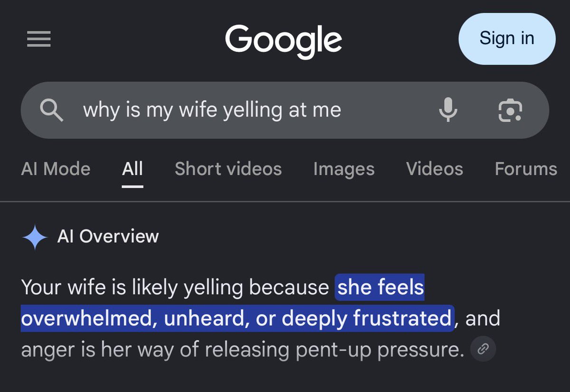Go to the Videos tab
Viewport: 570px width, 392px height.
coord(435,169)
